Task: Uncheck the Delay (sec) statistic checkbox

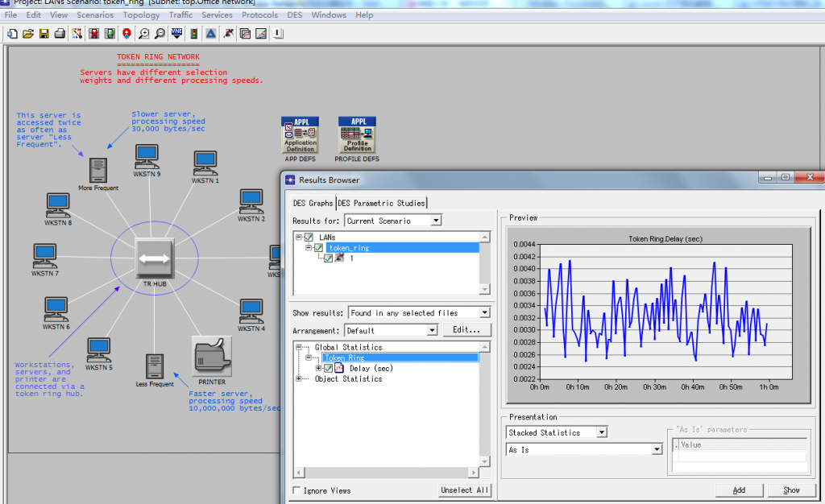Action: click(x=328, y=368)
